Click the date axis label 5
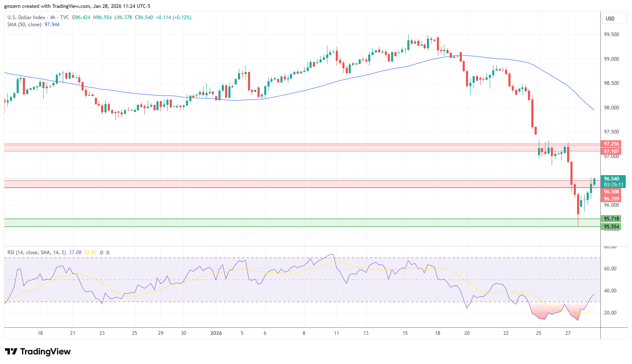The height and width of the screenshot is (364, 632). [242, 333]
